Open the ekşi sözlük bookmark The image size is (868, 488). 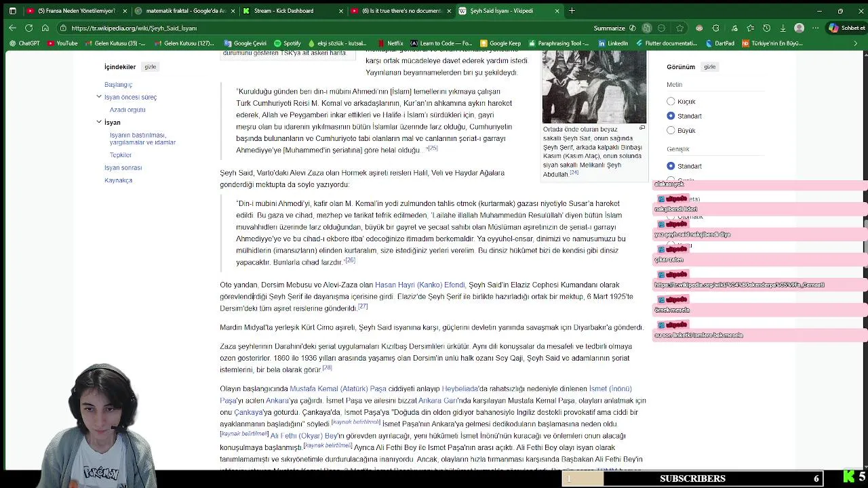(x=337, y=43)
